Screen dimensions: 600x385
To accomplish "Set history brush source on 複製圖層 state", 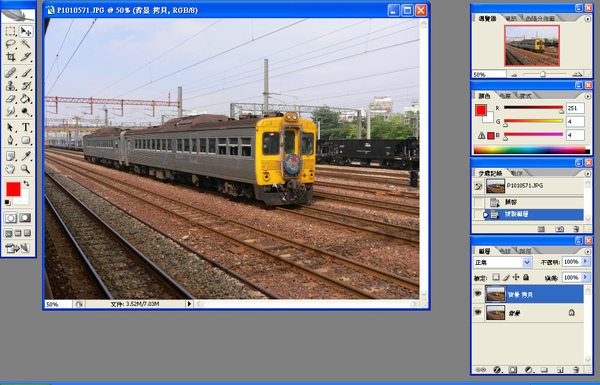I will (478, 214).
